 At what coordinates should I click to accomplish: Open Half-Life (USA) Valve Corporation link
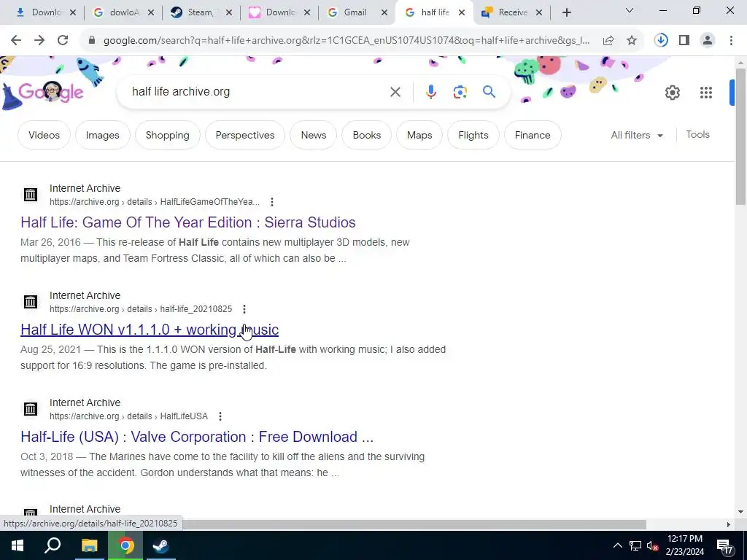pos(197,437)
